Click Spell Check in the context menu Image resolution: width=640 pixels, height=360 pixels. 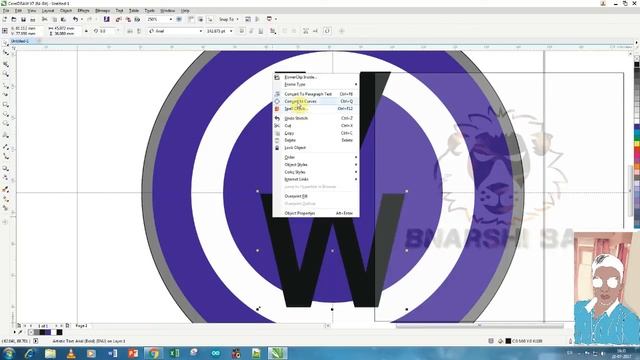click(316, 109)
